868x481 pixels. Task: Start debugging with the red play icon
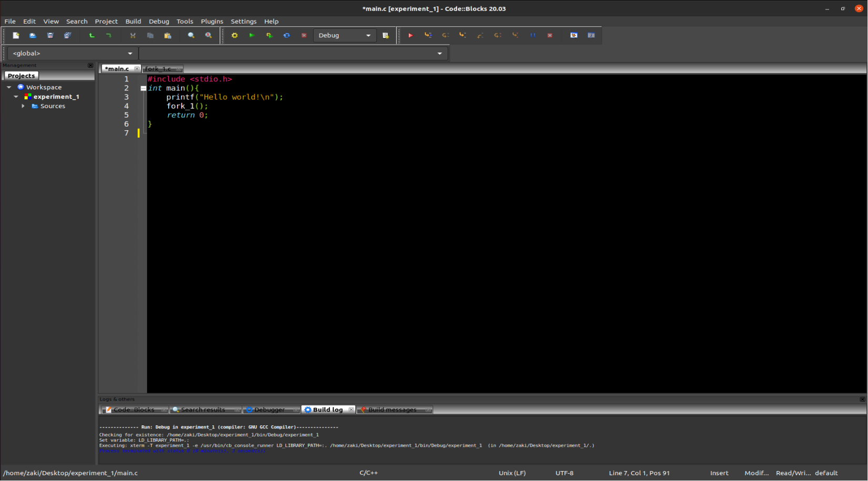410,35
